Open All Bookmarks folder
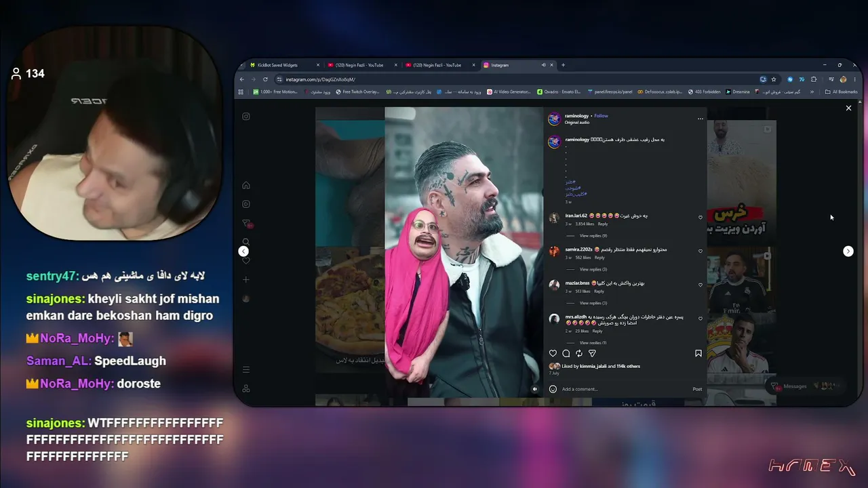 tap(842, 91)
